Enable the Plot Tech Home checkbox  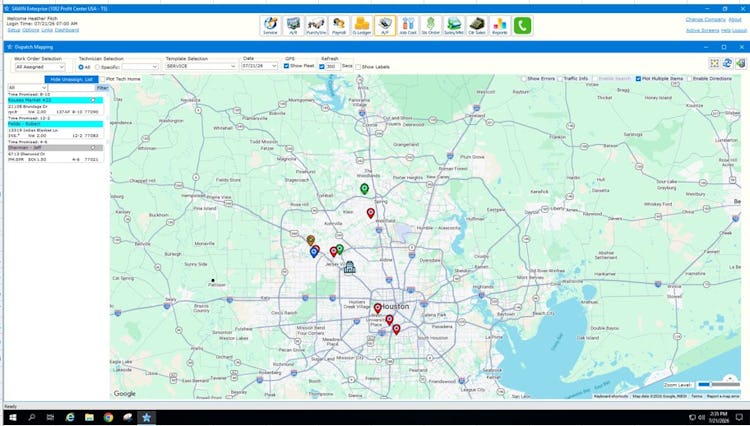103,79
